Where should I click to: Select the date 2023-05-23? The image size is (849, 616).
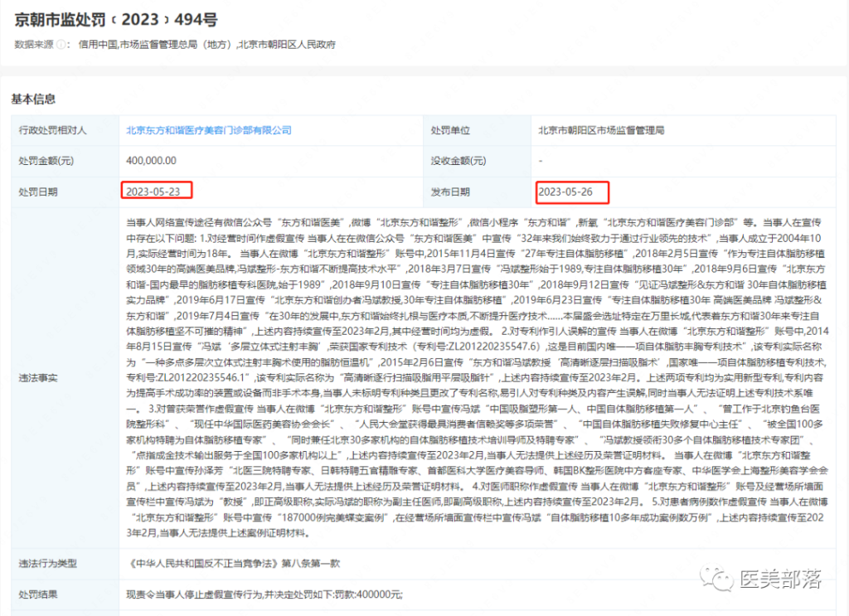point(153,192)
